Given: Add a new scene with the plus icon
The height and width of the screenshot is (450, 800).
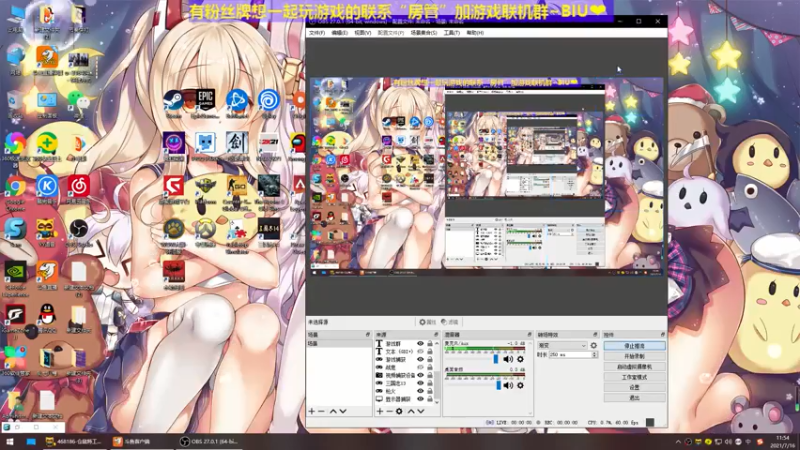Looking at the screenshot, I should point(312,411).
